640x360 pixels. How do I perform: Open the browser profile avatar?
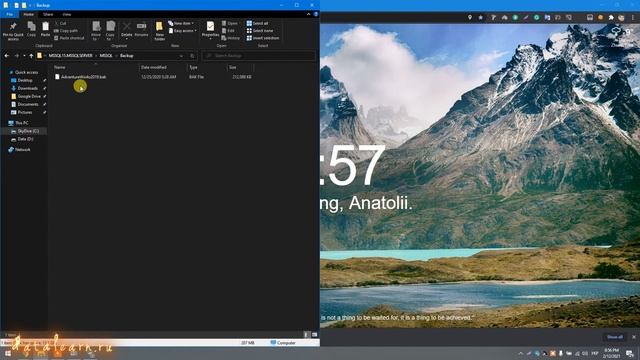pos(621,18)
